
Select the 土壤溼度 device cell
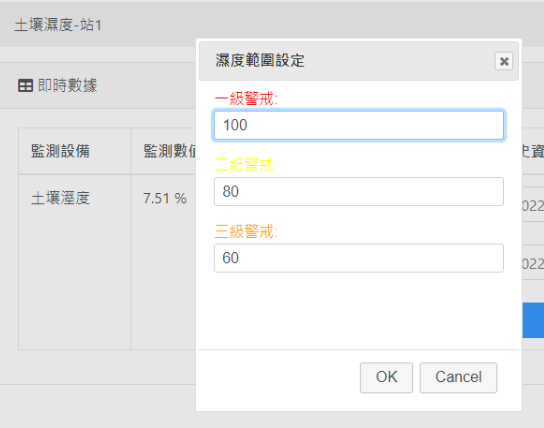60,198
